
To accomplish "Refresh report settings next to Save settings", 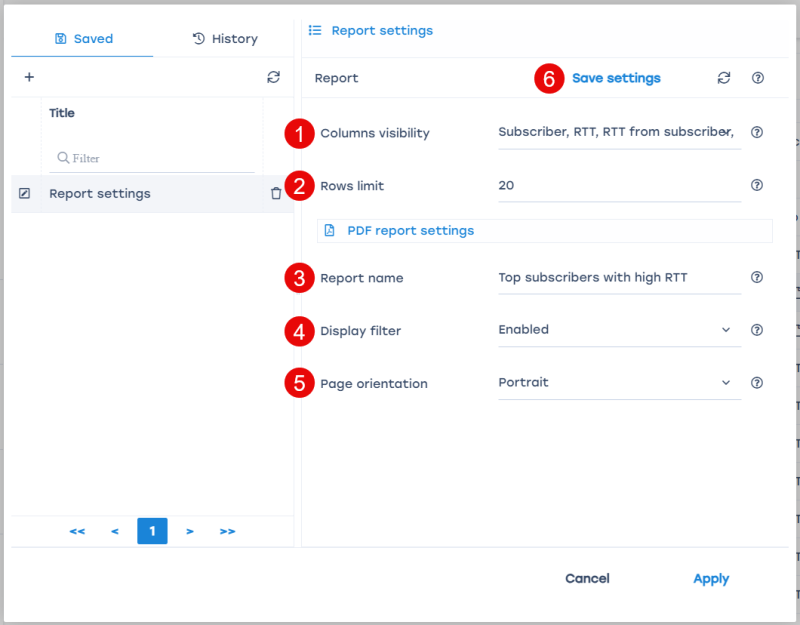I will tap(724, 78).
